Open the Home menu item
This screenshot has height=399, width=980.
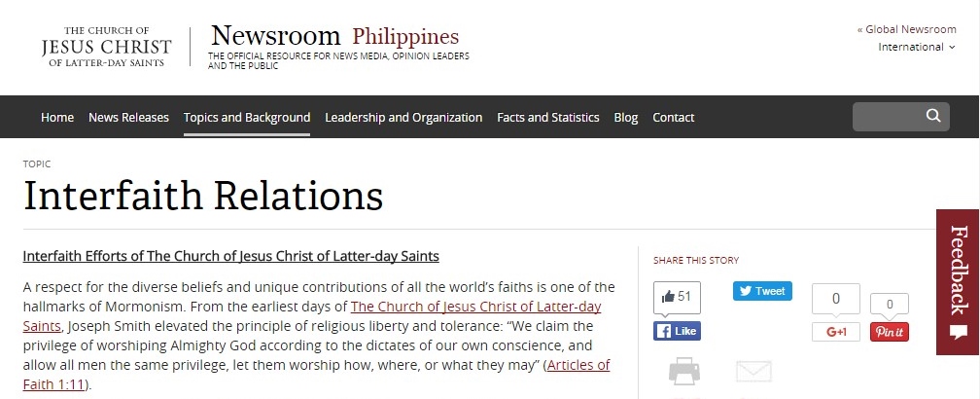[x=57, y=118]
